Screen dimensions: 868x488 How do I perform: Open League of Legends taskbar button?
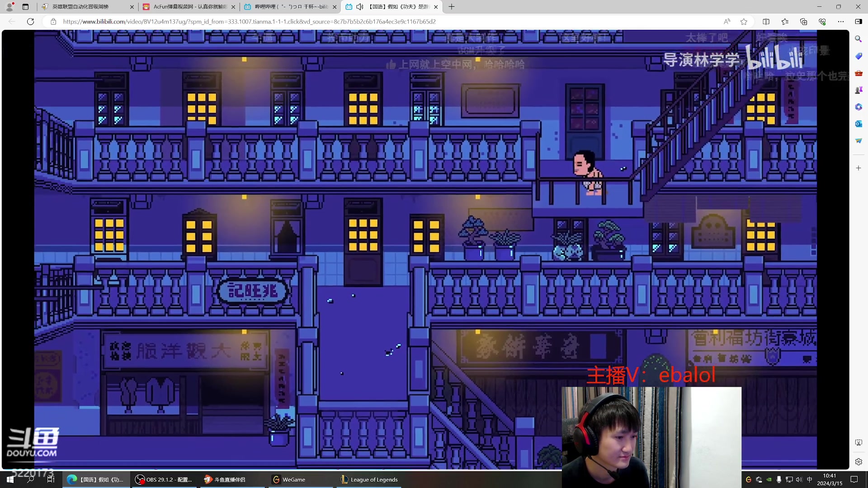(x=369, y=479)
